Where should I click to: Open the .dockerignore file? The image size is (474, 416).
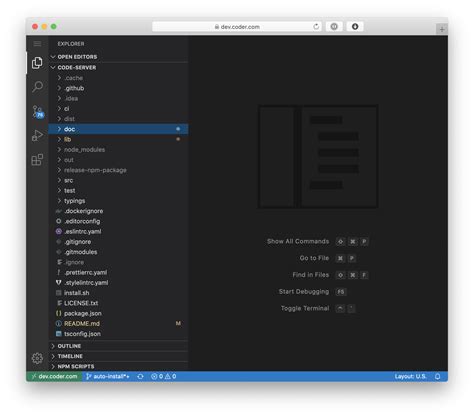tap(119, 211)
